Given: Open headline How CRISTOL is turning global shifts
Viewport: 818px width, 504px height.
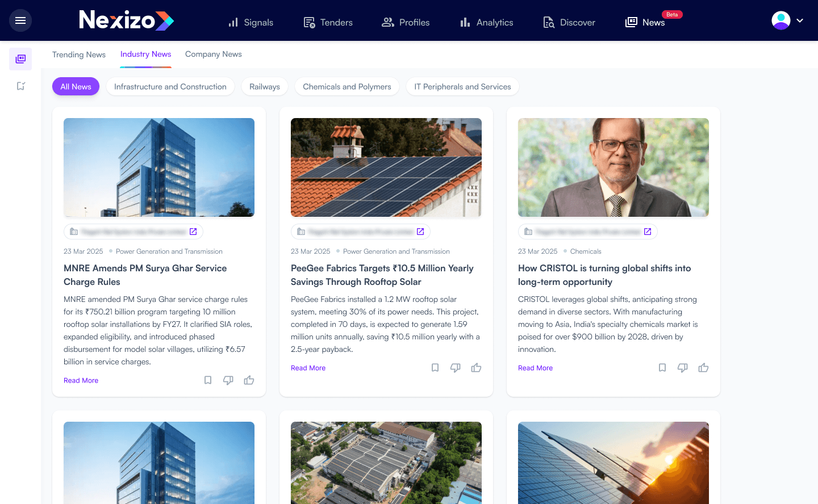Looking at the screenshot, I should pyautogui.click(x=604, y=275).
